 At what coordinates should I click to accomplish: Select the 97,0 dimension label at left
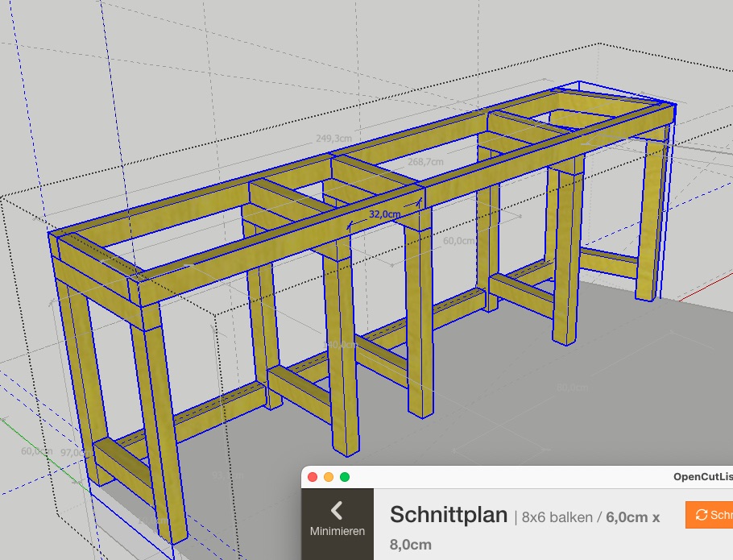(x=71, y=453)
